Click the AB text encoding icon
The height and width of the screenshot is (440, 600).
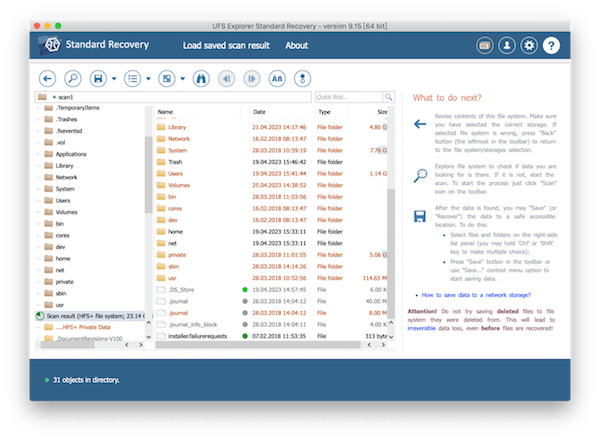[x=277, y=79]
